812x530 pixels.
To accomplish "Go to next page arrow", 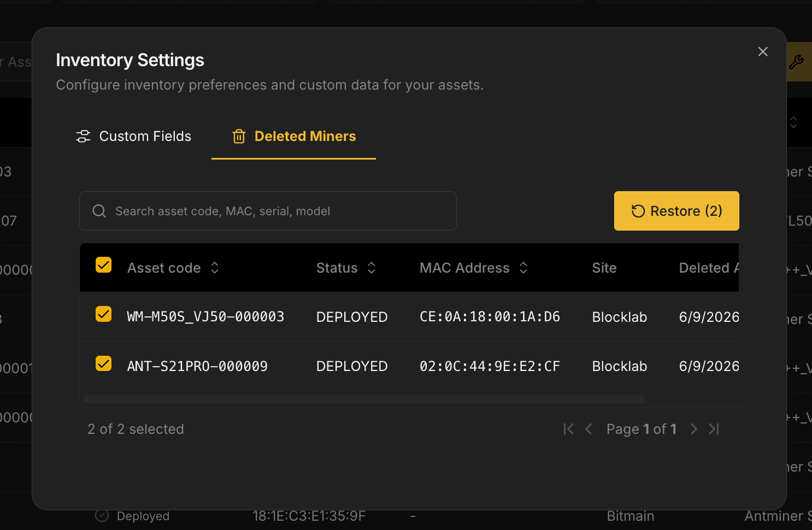I will (694, 429).
